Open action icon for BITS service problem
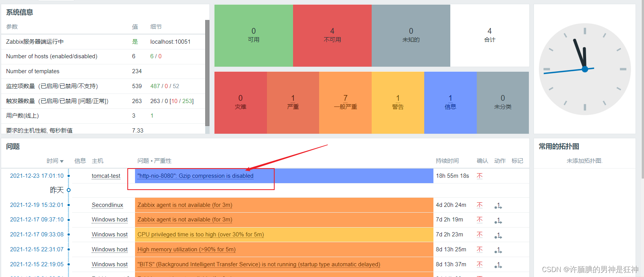 click(498, 266)
